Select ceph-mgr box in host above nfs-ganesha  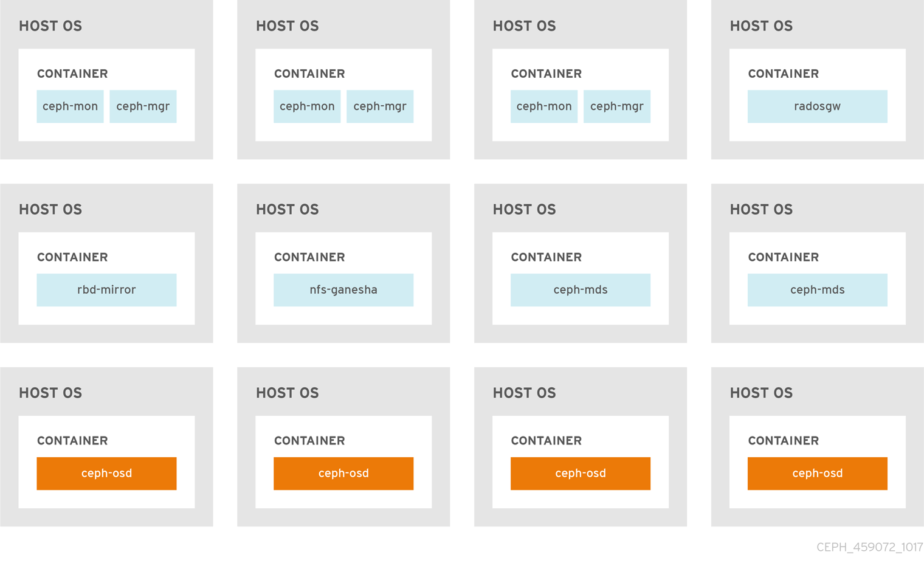click(x=380, y=106)
